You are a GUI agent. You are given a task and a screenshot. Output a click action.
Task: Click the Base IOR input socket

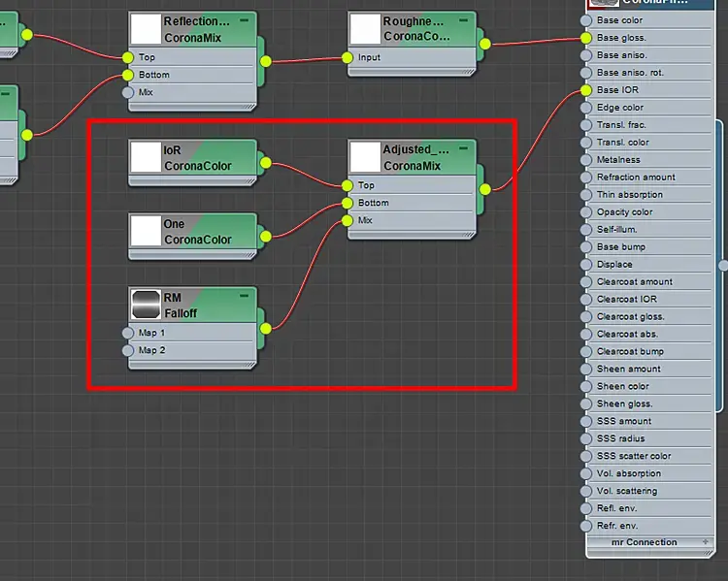[586, 90]
